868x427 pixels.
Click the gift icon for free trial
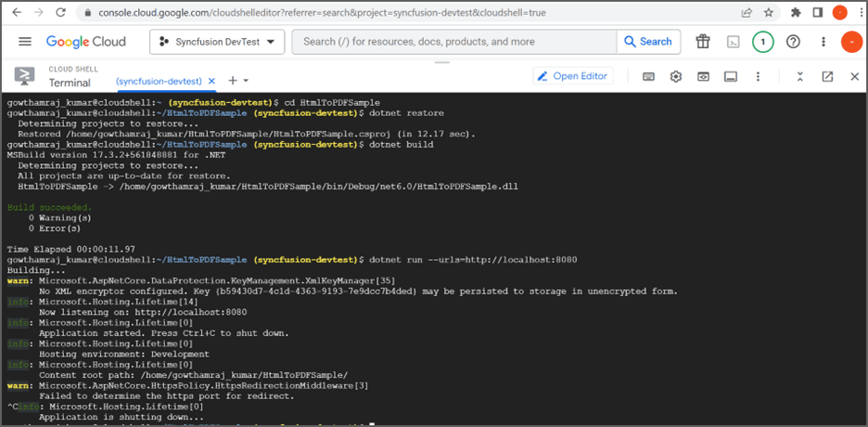[703, 42]
